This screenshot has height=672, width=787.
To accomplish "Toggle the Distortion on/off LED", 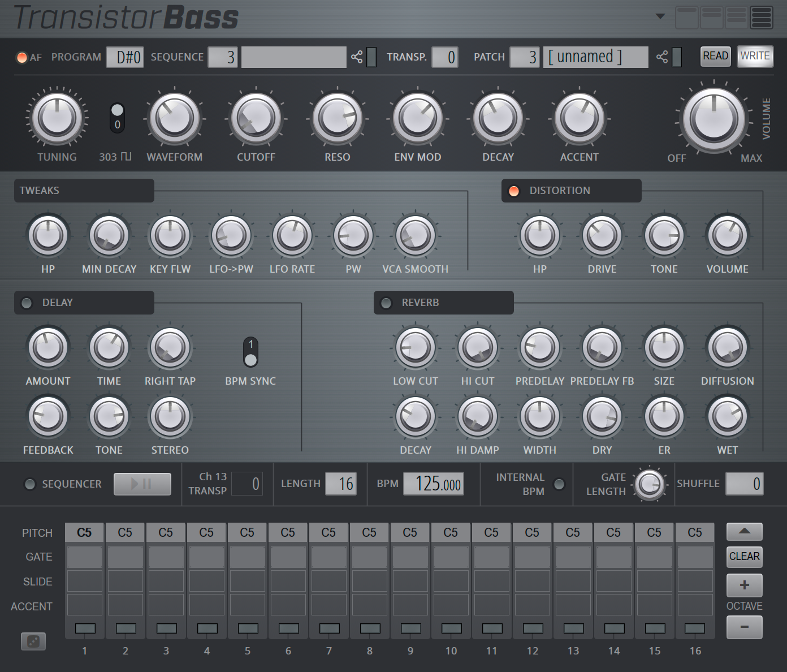I will pyautogui.click(x=514, y=191).
